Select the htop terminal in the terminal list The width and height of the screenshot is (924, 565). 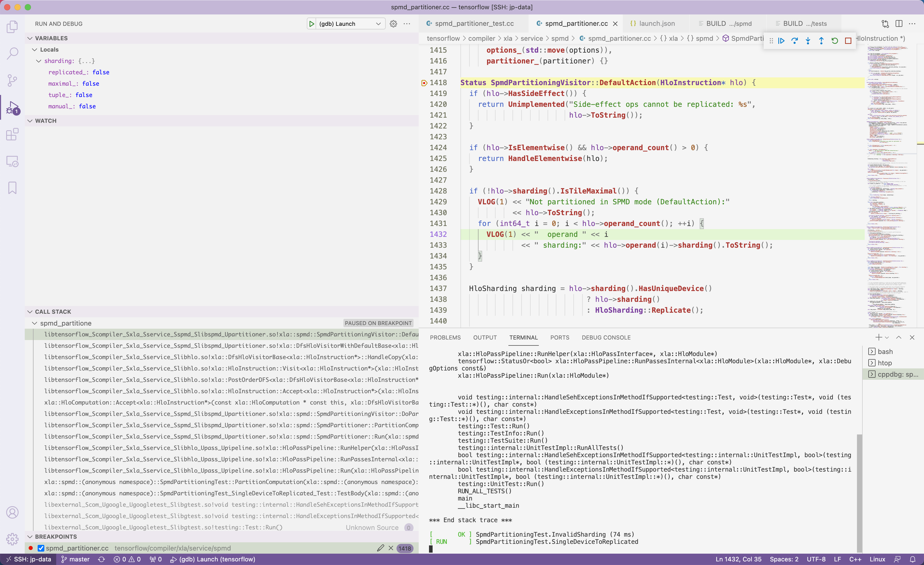[x=893, y=363]
